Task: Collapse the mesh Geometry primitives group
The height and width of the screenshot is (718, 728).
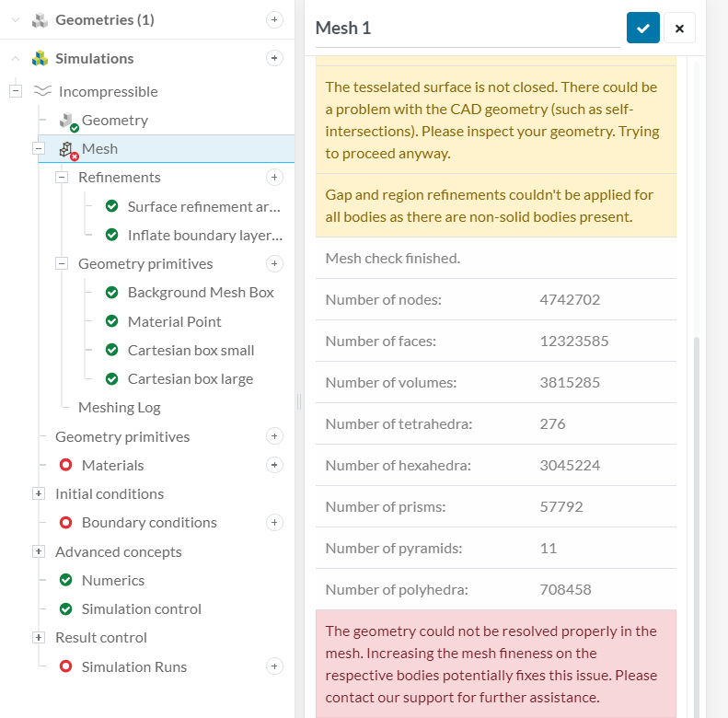Action: coord(62,264)
